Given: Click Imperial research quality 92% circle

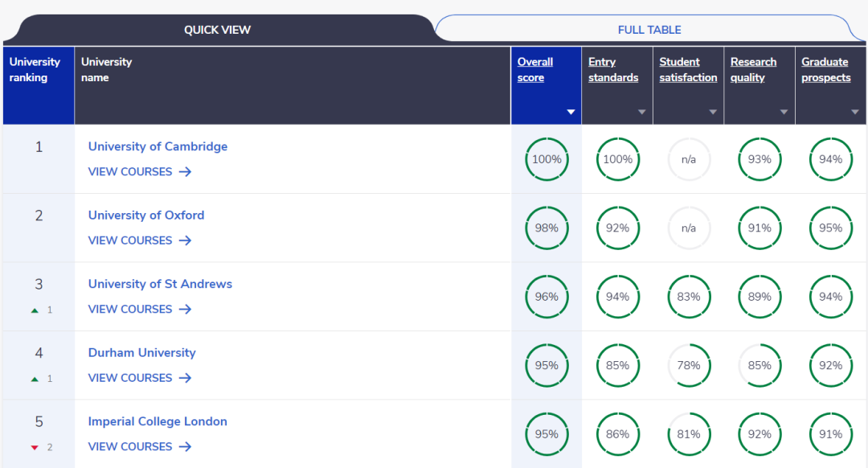Looking at the screenshot, I should [759, 433].
